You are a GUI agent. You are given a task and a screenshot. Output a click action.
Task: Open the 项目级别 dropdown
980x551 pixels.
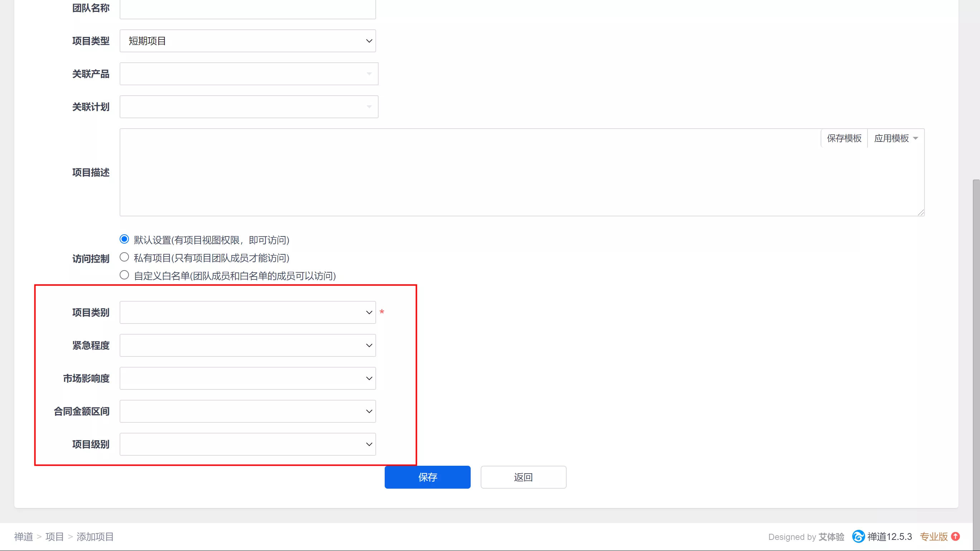248,444
